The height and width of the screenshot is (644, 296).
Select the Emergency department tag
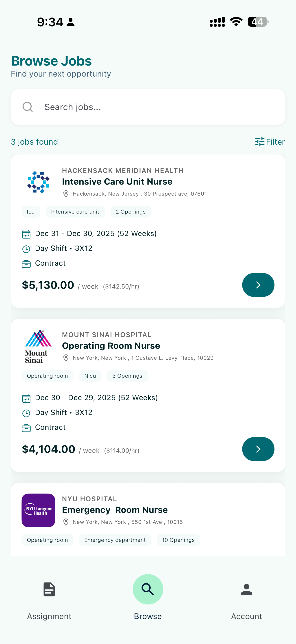(115, 540)
